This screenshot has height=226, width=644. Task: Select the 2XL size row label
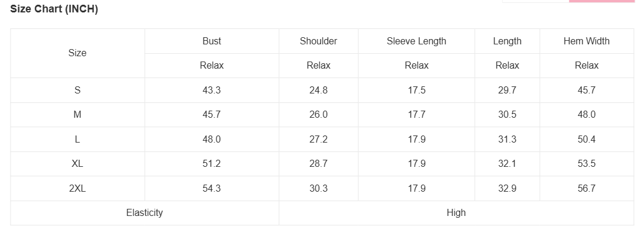point(77,188)
